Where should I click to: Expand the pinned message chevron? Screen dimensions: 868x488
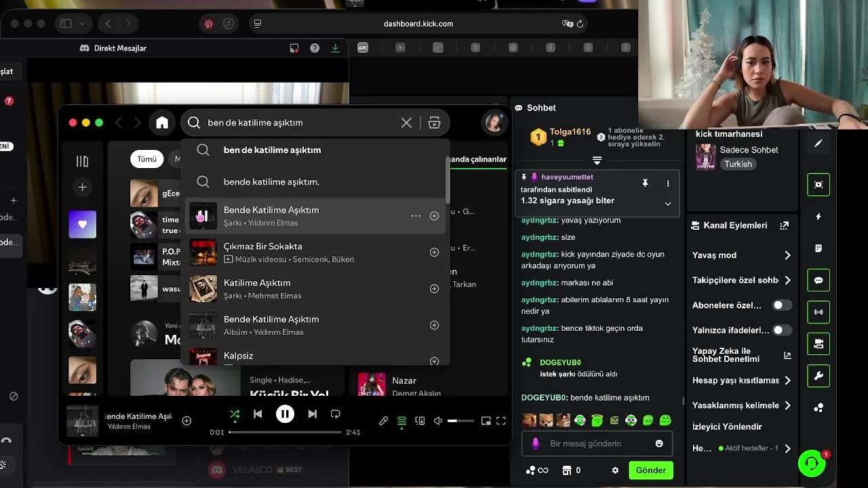point(668,204)
